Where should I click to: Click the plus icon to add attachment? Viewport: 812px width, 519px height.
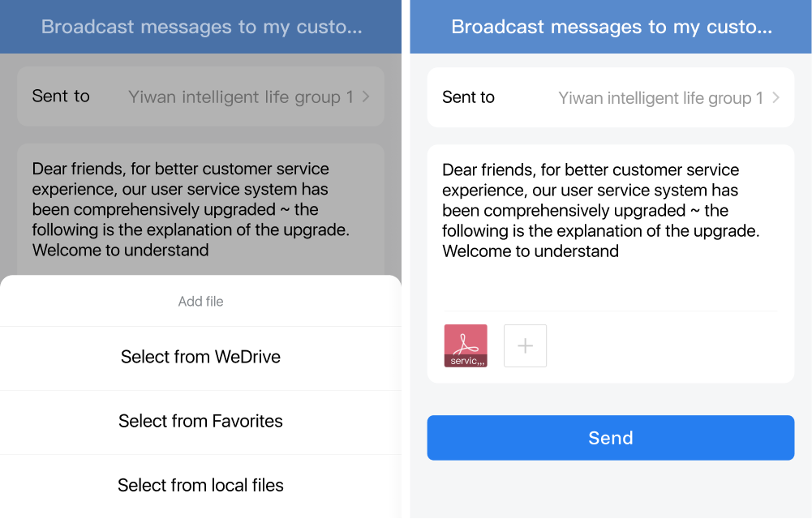(525, 345)
